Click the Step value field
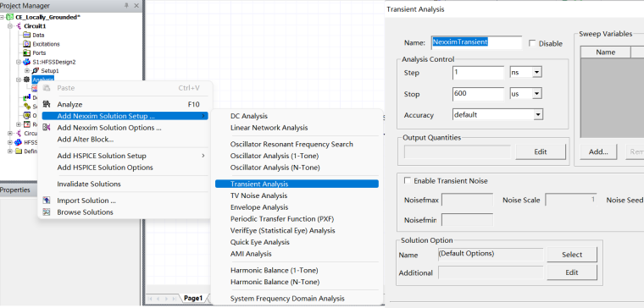Viewport: 644px width, 308px height. pos(478,73)
